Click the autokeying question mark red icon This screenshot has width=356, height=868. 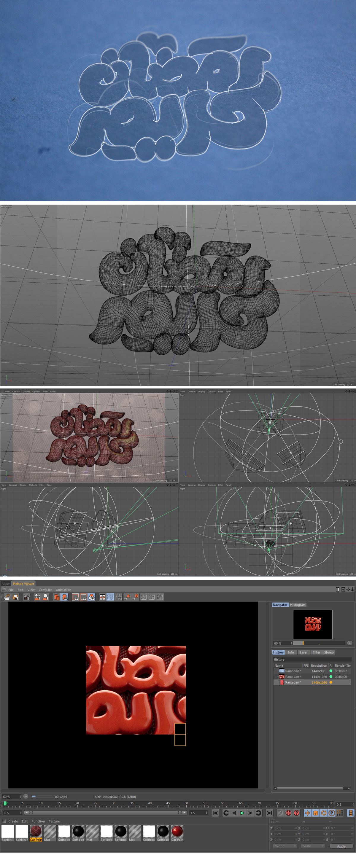pos(297,813)
